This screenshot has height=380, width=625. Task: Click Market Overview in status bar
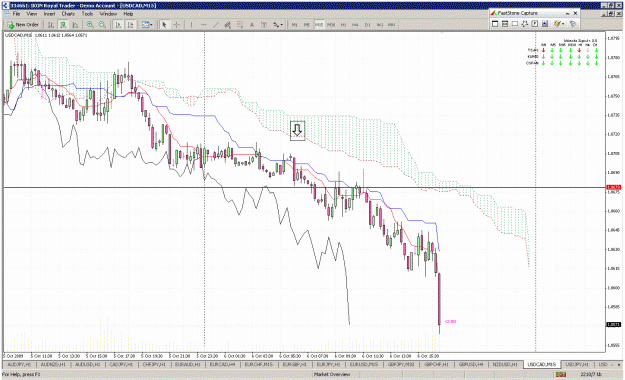point(332,374)
